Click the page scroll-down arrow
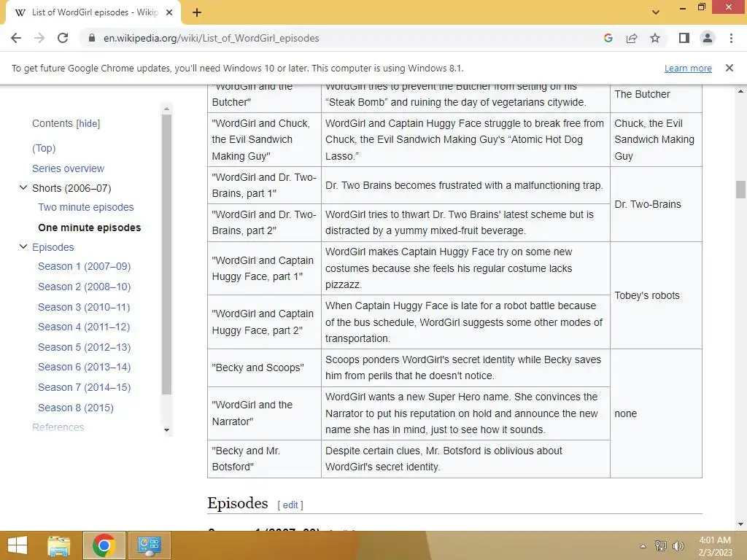 point(740,524)
